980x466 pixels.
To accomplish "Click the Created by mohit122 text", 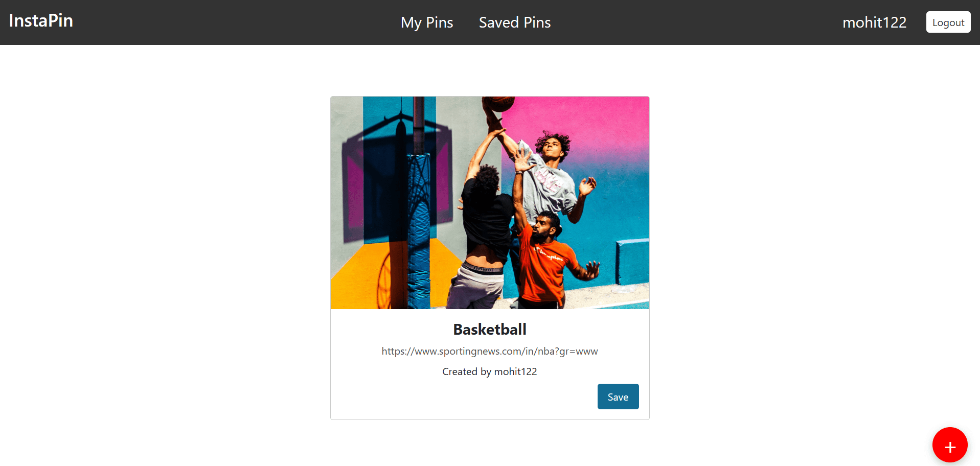I will pyautogui.click(x=490, y=371).
